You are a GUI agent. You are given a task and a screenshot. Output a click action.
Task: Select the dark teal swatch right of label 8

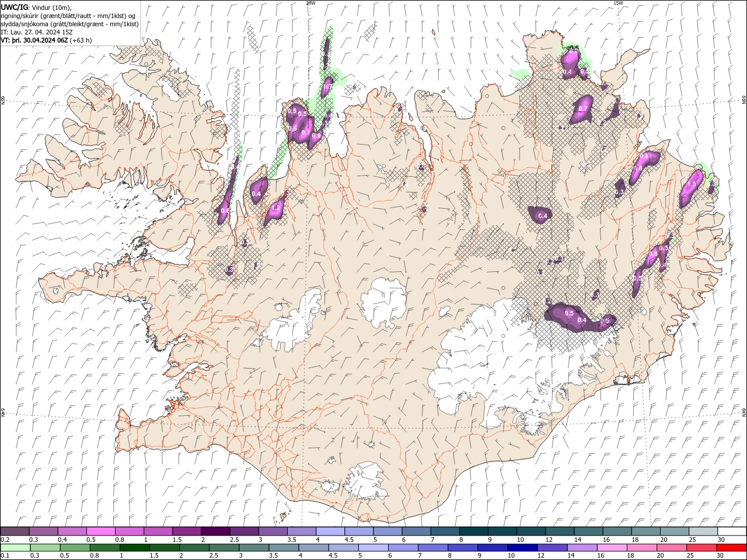(474, 531)
